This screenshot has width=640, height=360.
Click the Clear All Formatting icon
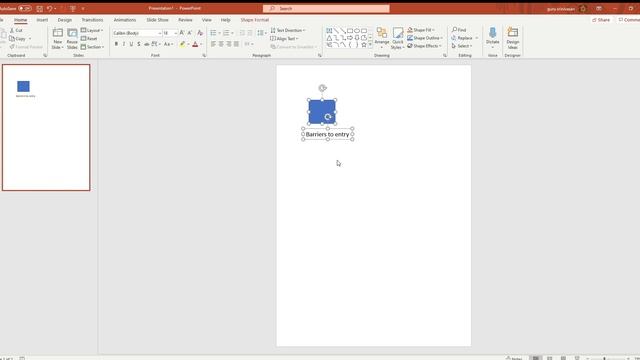point(200,33)
